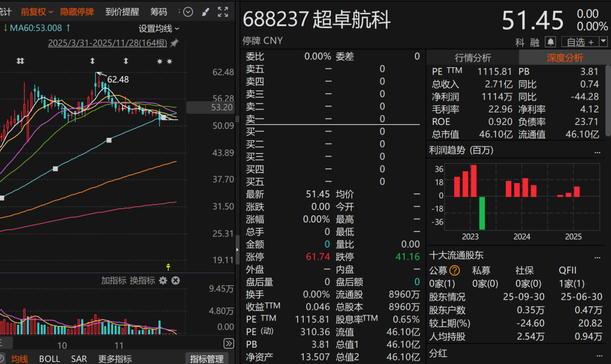Click the 毛利率 value 22.96
Screen dimensions: 611x364
[500, 110]
